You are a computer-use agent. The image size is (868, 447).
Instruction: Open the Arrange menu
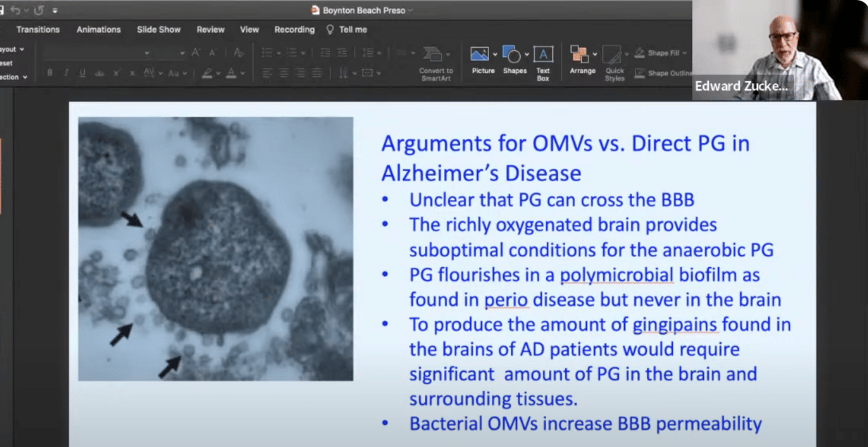tap(582, 59)
